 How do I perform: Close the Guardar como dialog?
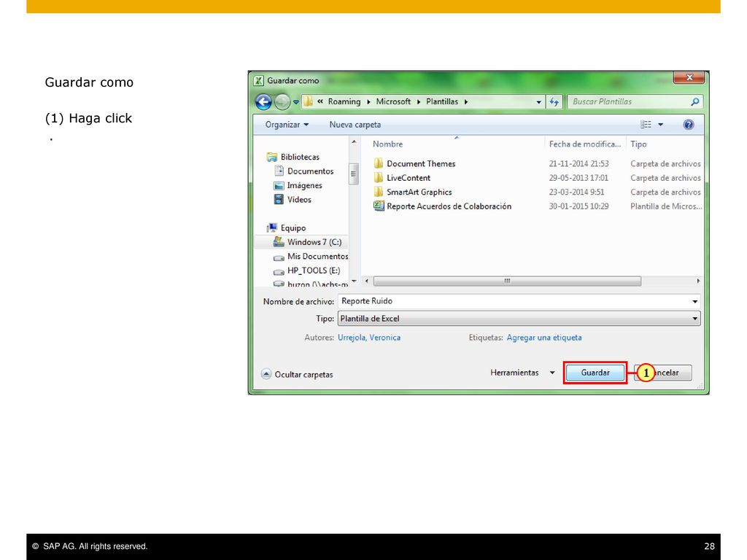[x=689, y=77]
